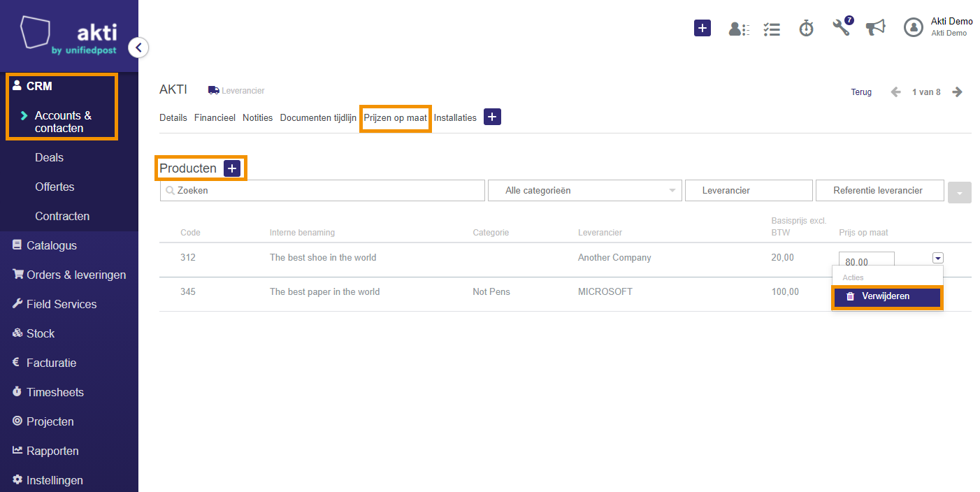Click the Leverancier filter field
This screenshot has width=980, height=492.
coord(749,190)
